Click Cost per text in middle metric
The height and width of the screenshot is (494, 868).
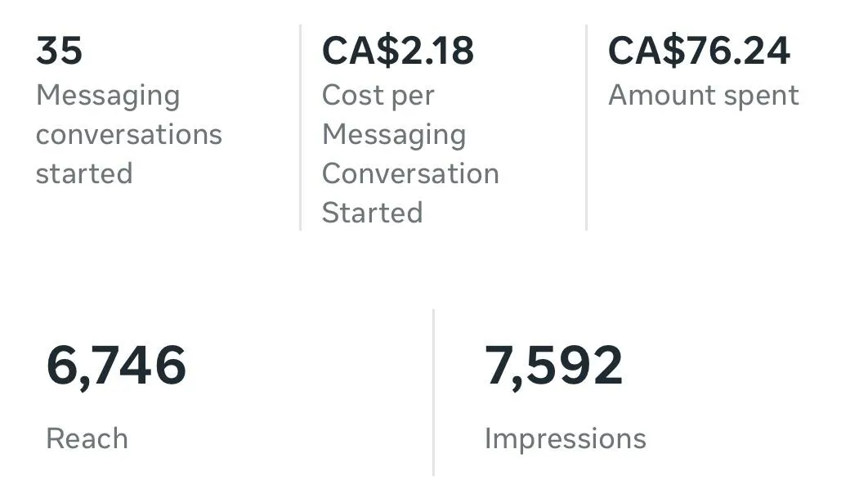(x=378, y=96)
